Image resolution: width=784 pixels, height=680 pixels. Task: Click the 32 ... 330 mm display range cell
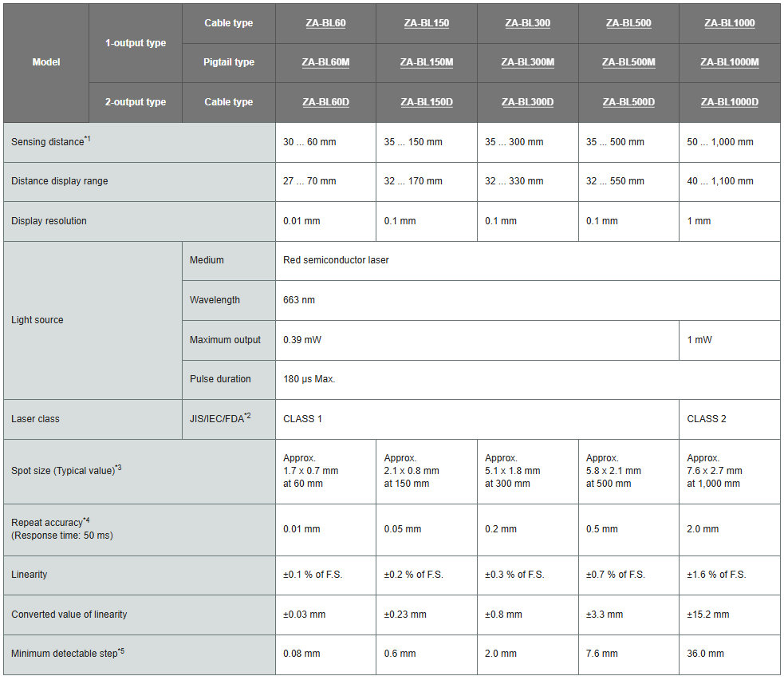(527, 182)
